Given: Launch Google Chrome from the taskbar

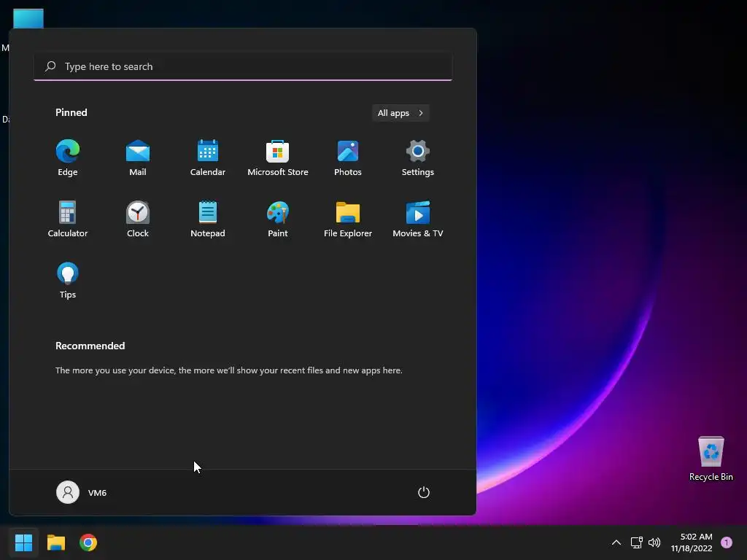Looking at the screenshot, I should [x=88, y=542].
